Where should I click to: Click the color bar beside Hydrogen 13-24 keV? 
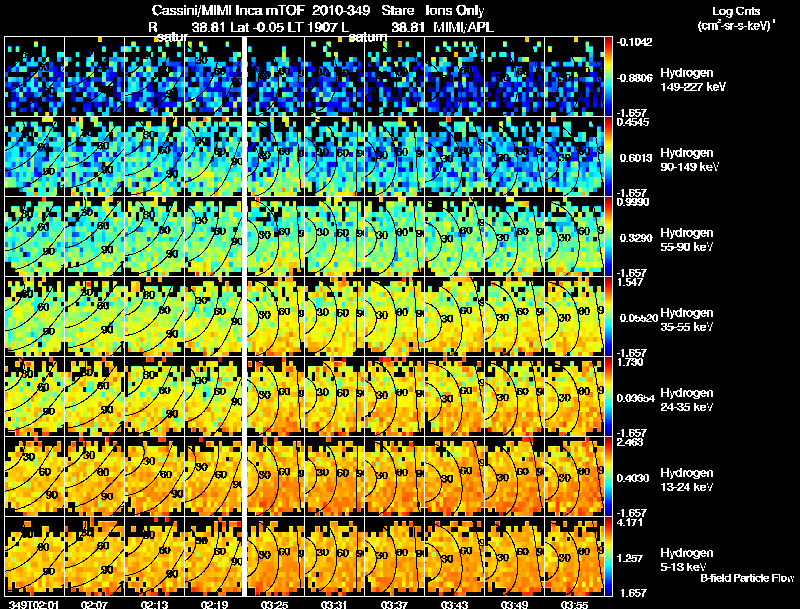(x=608, y=477)
